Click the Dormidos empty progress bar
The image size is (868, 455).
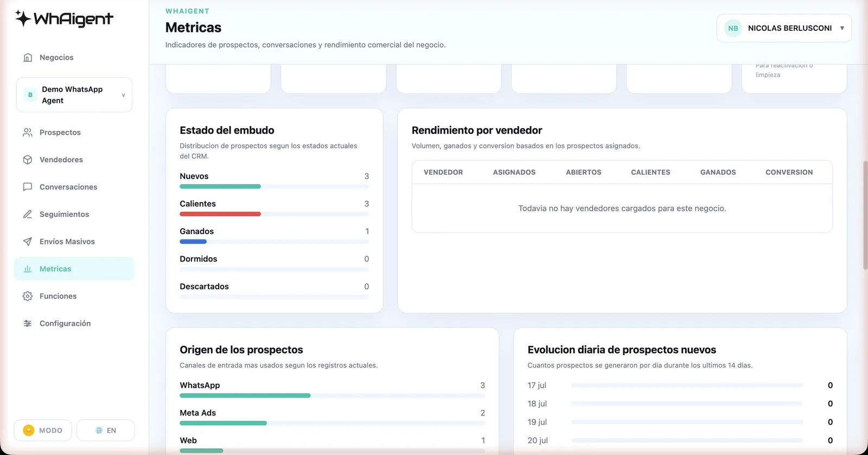(x=275, y=269)
